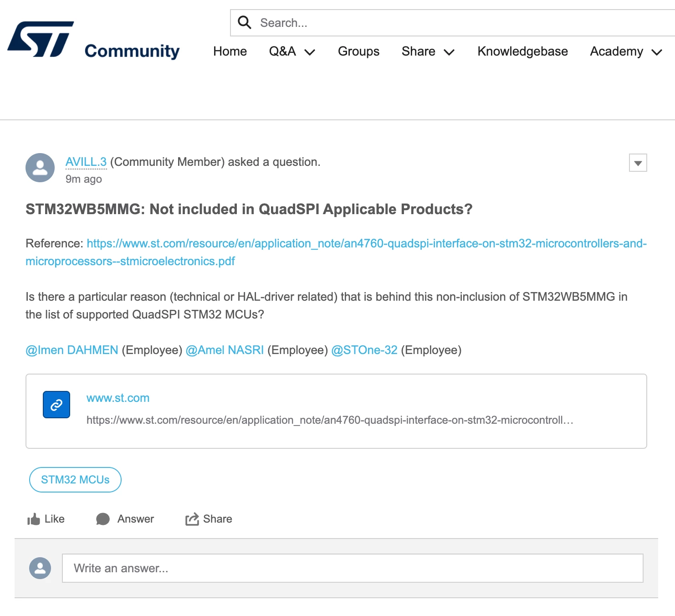Click the truncated URL in the preview card

330,420
